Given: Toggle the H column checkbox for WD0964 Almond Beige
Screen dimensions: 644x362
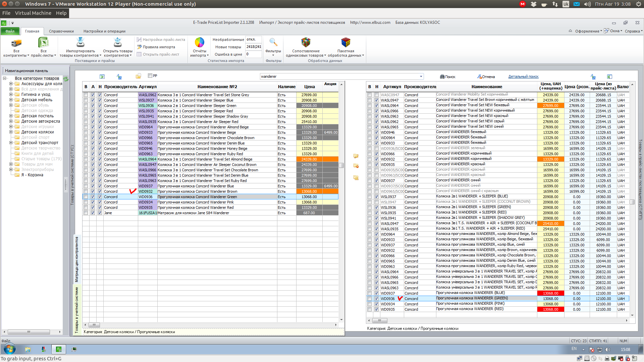Looking at the screenshot, I should pos(100,127).
